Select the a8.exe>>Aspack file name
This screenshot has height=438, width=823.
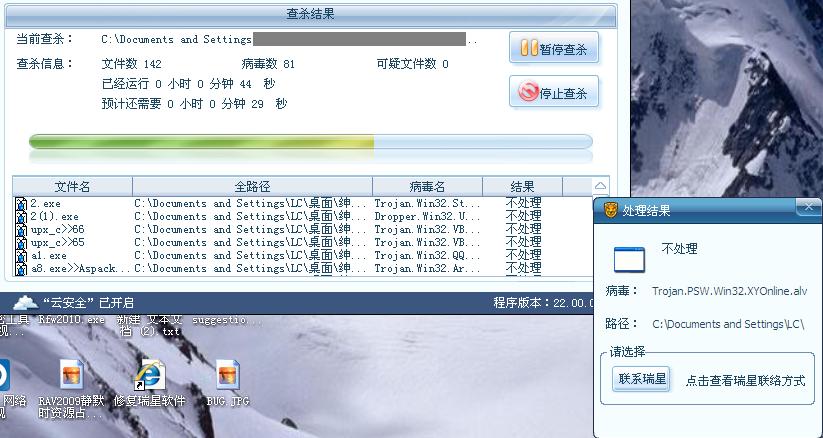80,269
